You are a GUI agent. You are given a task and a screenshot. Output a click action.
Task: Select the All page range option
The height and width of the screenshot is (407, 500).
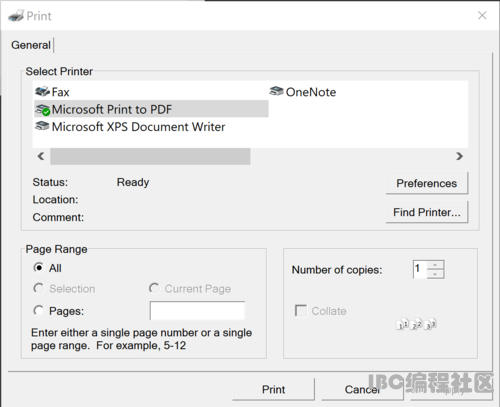coord(39,268)
